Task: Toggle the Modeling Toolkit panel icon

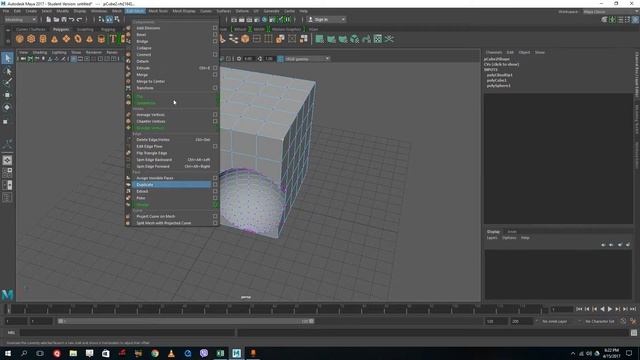Action: [604, 20]
